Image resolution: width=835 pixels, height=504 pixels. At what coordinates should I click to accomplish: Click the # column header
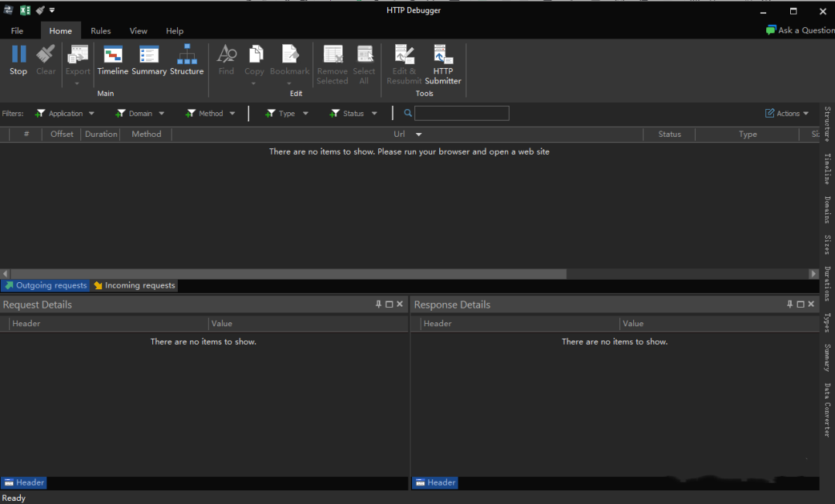(x=26, y=134)
